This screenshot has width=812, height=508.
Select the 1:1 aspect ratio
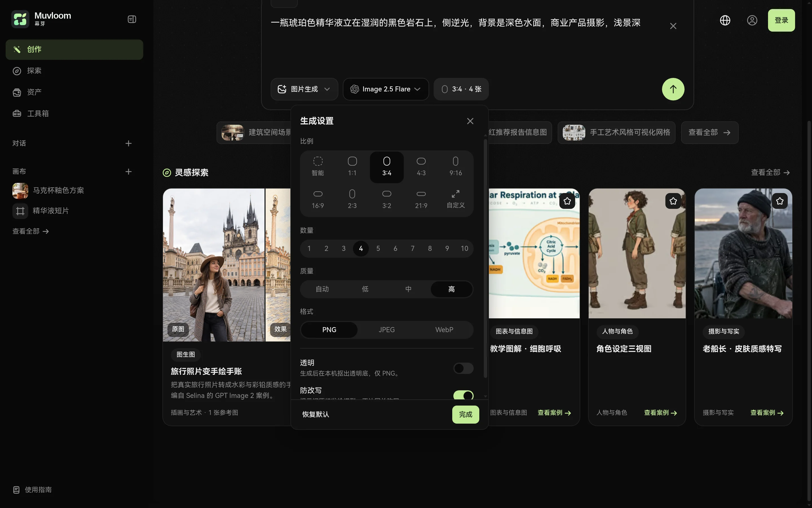[x=352, y=167]
